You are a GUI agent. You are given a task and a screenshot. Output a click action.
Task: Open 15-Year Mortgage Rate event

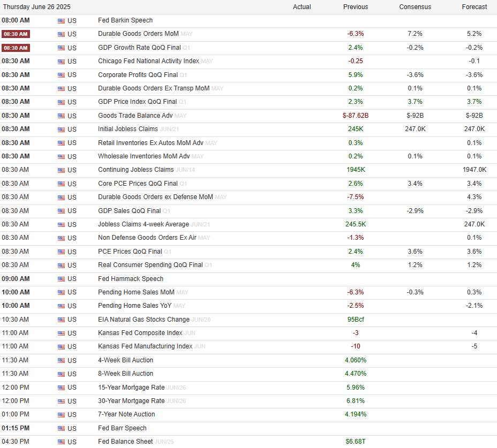(x=131, y=388)
